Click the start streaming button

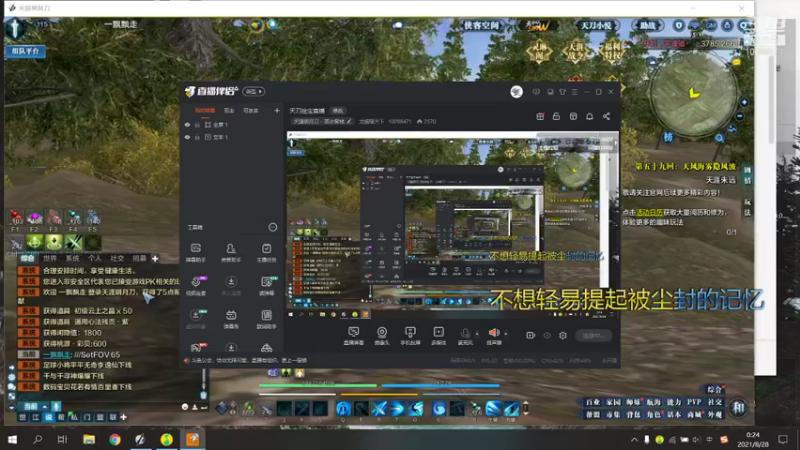click(594, 336)
